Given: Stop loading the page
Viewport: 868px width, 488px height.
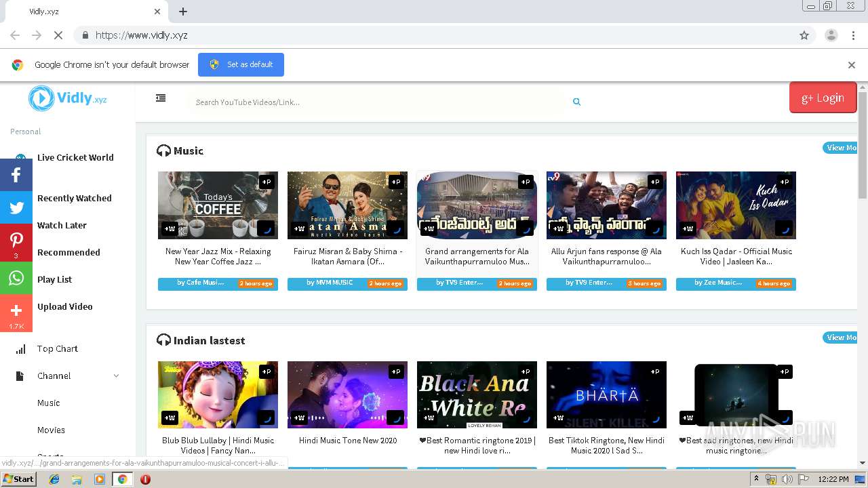Looking at the screenshot, I should click(x=58, y=35).
